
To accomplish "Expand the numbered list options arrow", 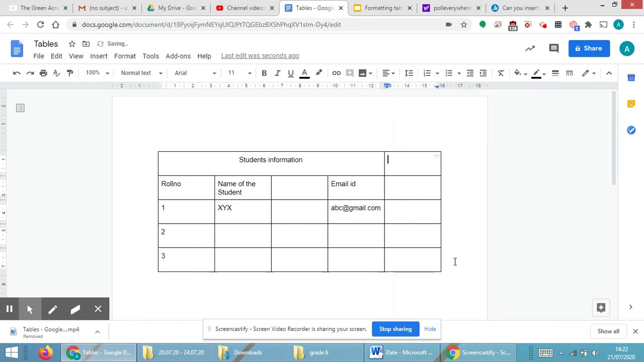I will click(x=437, y=73).
